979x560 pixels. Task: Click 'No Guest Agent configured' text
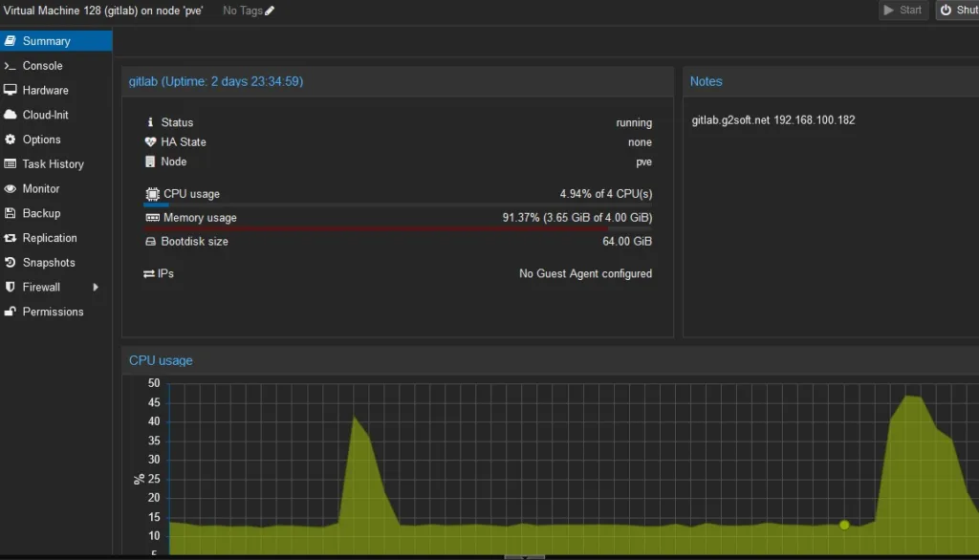coord(585,273)
